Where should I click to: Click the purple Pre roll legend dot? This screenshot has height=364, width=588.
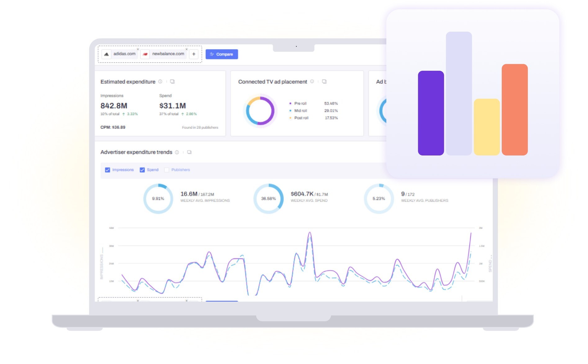[290, 104]
